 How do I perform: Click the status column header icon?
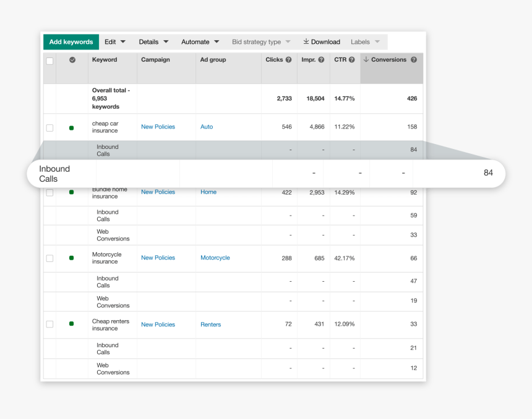pos(72,60)
